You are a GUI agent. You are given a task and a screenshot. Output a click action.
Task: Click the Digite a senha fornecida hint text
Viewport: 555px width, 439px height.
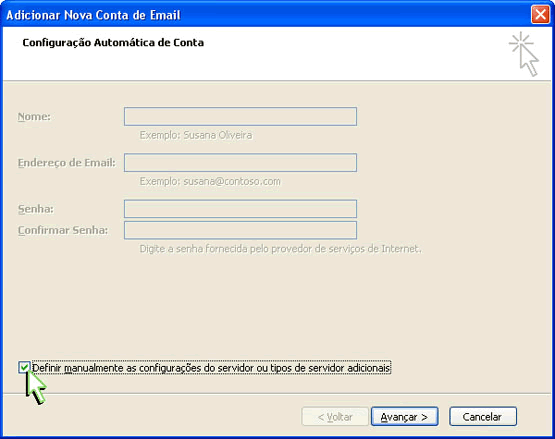pyautogui.click(x=281, y=249)
